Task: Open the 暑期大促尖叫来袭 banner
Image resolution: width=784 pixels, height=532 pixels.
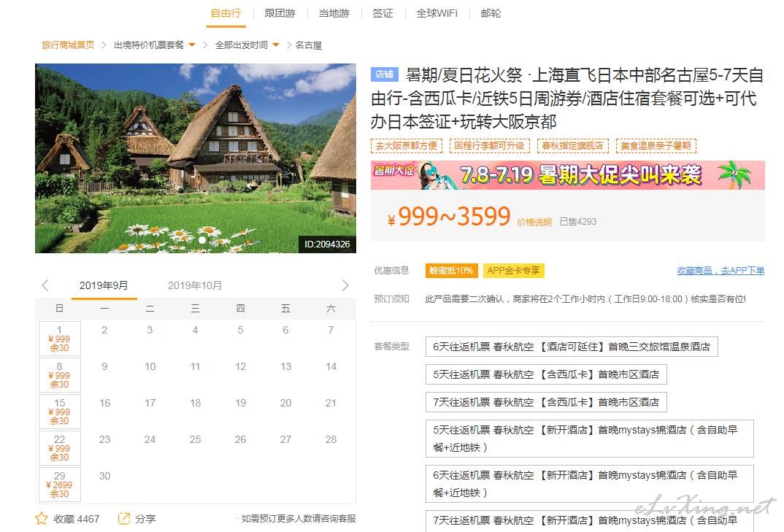Action: (567, 175)
